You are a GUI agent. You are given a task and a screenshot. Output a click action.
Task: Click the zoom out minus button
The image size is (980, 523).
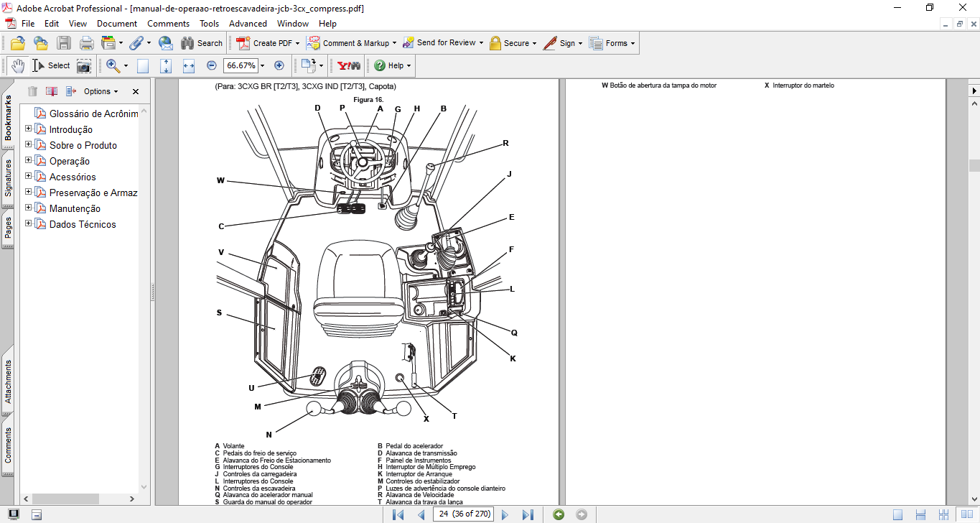click(x=212, y=65)
